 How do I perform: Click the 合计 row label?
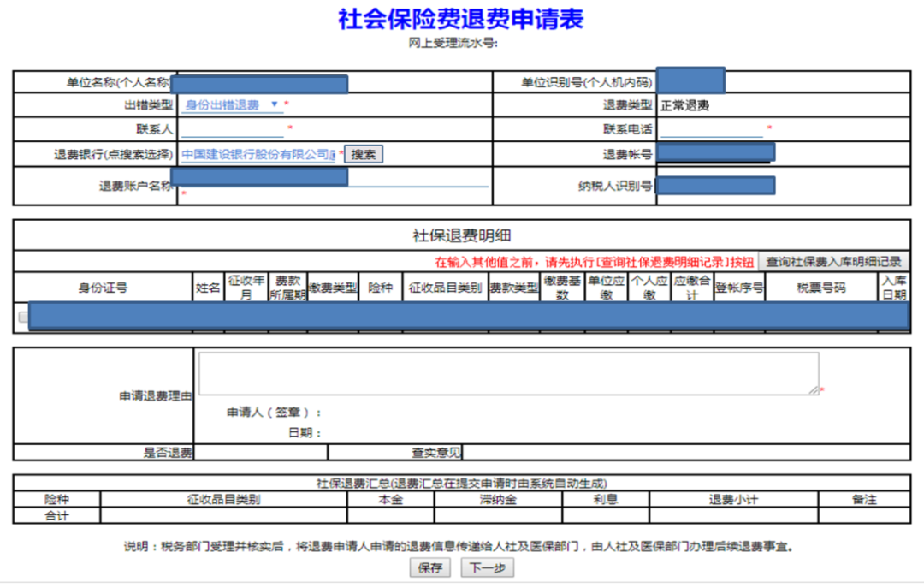(57, 516)
